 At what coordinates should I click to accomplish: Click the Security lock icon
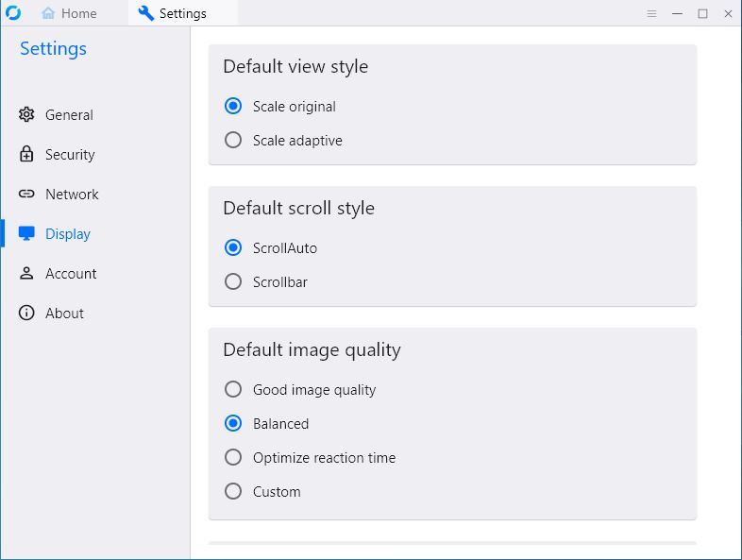26,154
